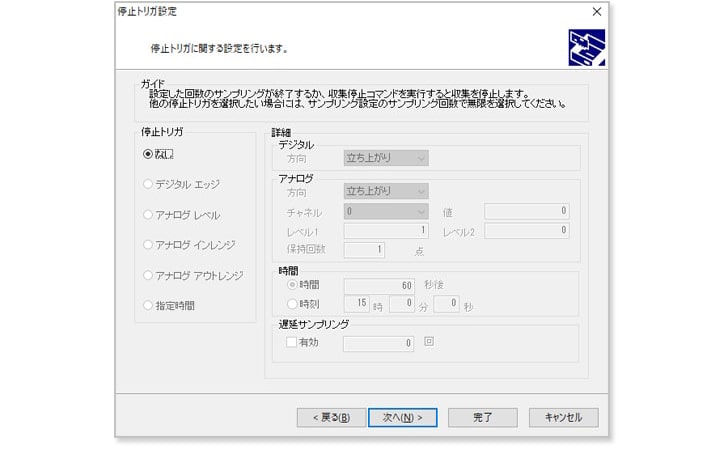The width and height of the screenshot is (720, 454).
Task: Close the 停止トリガ設定 dialog
Action: 597,11
